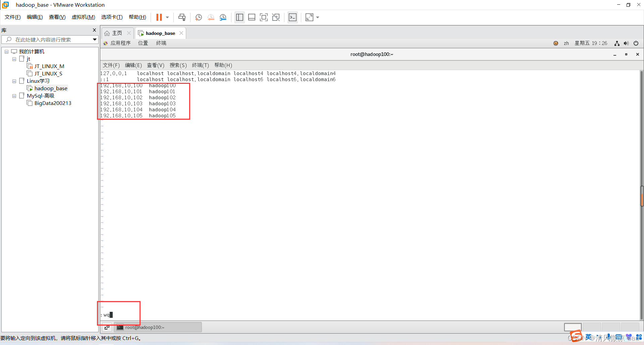Collapse the jt folder node
This screenshot has height=345, width=644.
(14, 59)
